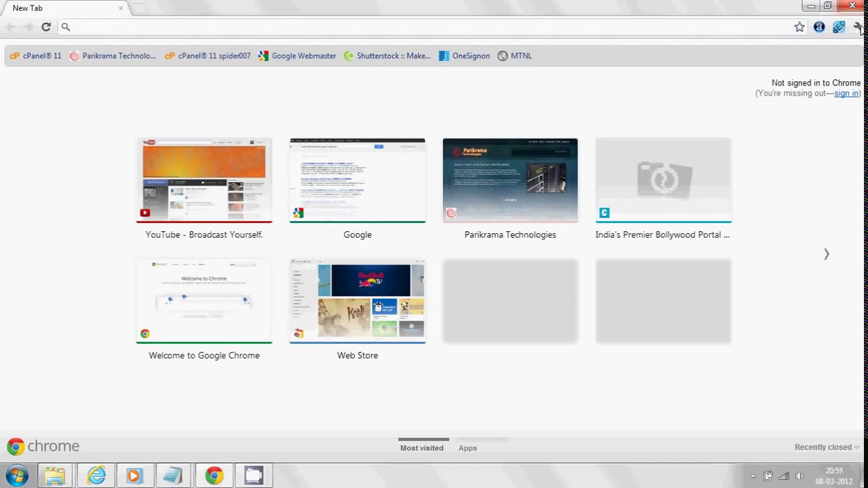Click the sign in link
The width and height of the screenshot is (868, 488).
point(846,94)
